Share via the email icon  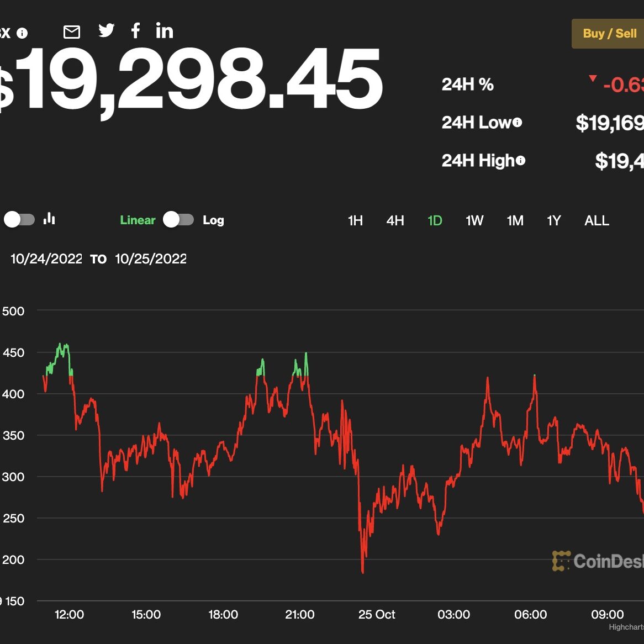(x=71, y=31)
